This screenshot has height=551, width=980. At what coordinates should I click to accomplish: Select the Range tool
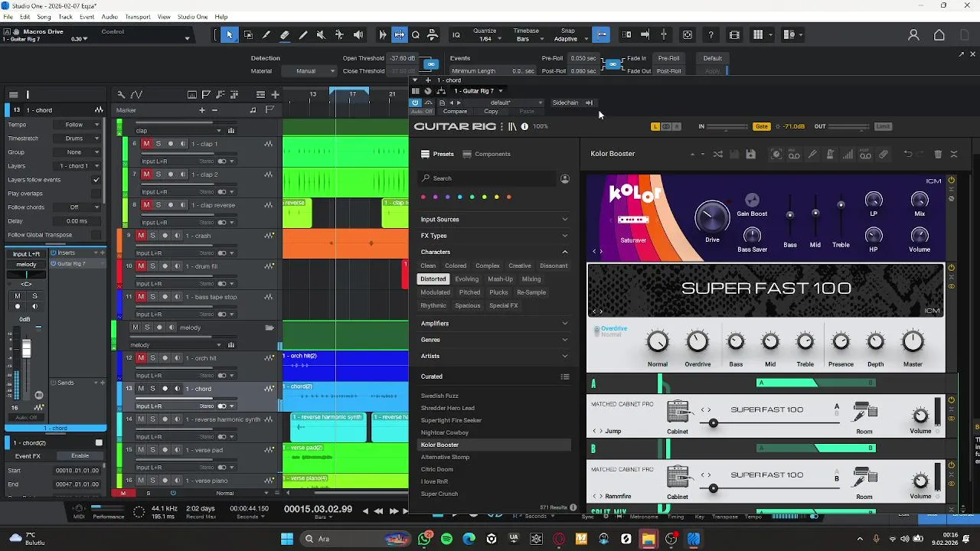tap(248, 34)
